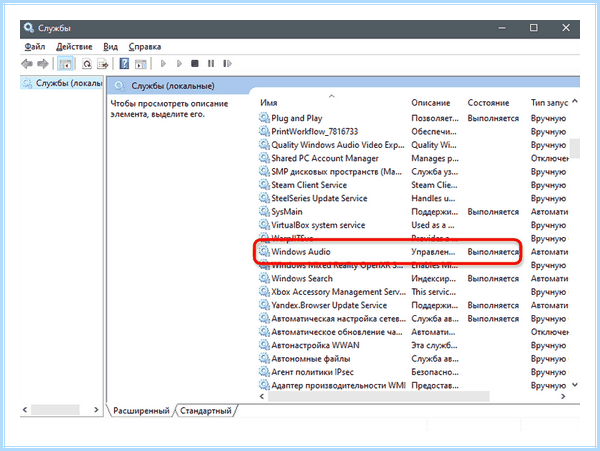Click gear icon of Windows Search
Viewport: 600px width, 451px height.
(x=264, y=278)
